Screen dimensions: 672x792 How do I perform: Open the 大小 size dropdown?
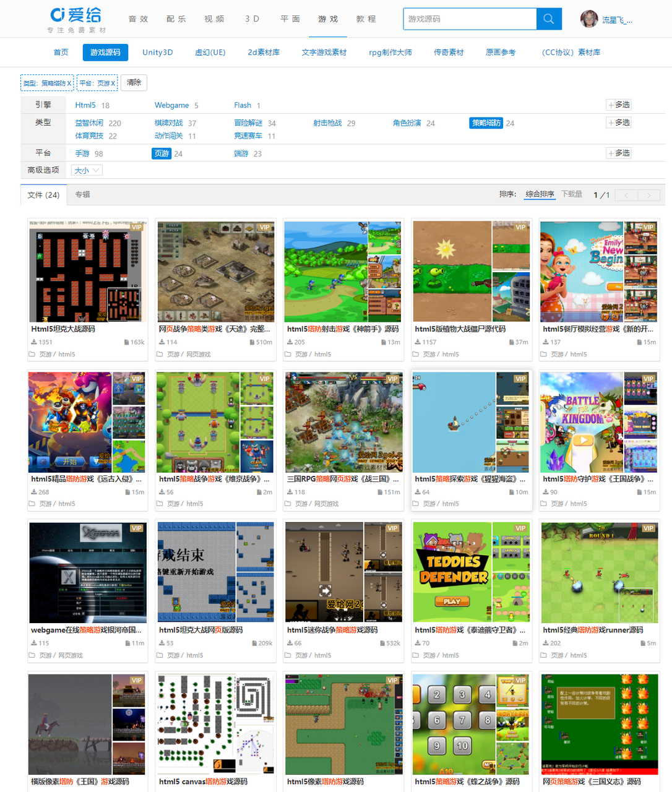87,170
